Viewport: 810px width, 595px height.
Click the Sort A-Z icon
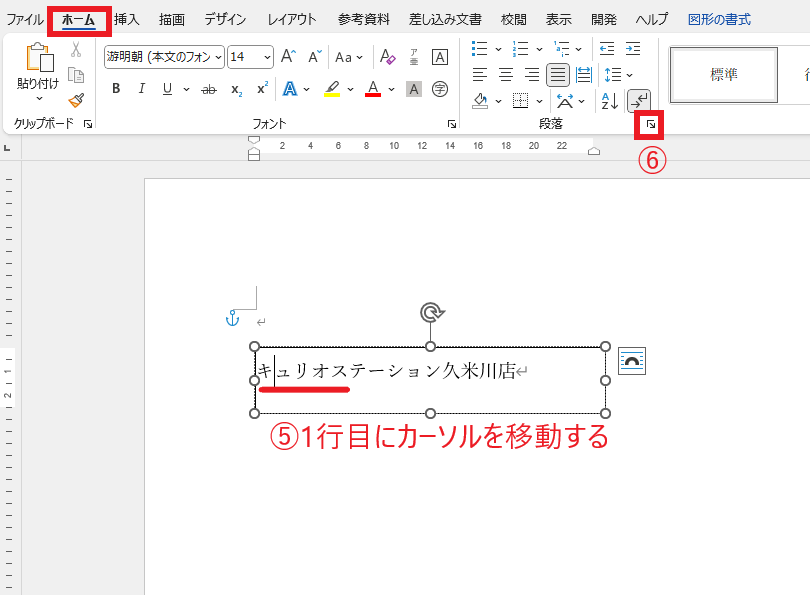(x=610, y=101)
